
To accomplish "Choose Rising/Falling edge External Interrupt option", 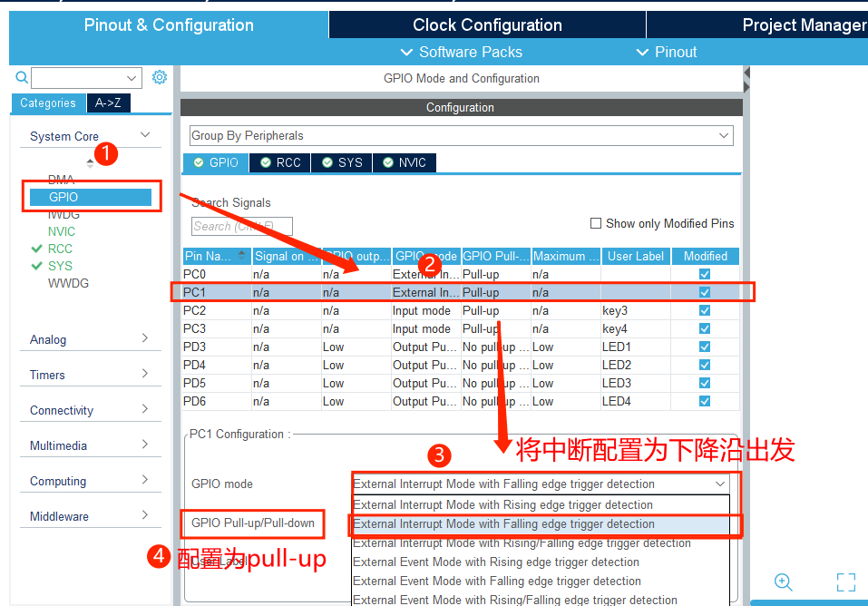I will (x=541, y=542).
